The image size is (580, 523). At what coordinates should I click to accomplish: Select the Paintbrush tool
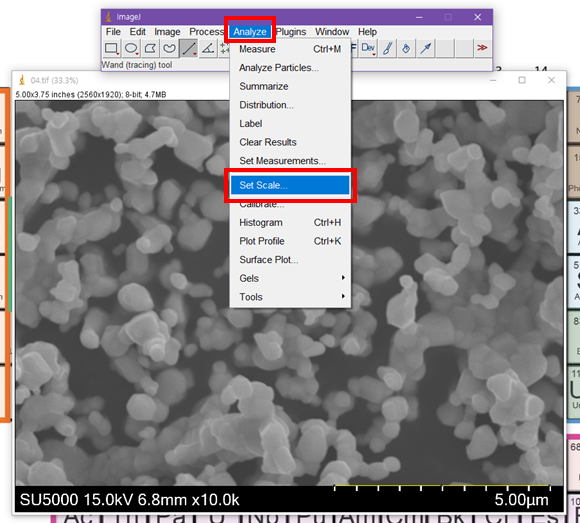click(x=387, y=48)
